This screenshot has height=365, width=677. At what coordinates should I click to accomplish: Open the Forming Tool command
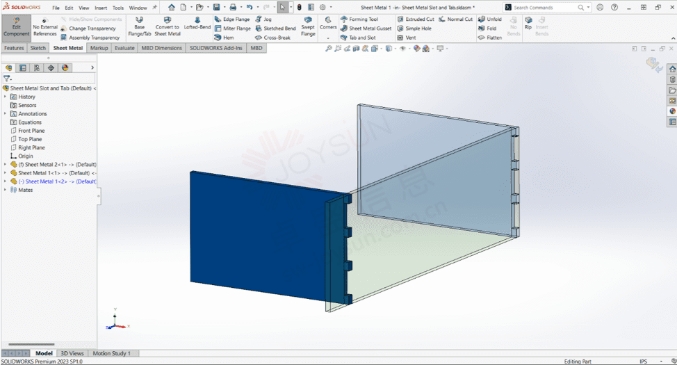pyautogui.click(x=359, y=19)
